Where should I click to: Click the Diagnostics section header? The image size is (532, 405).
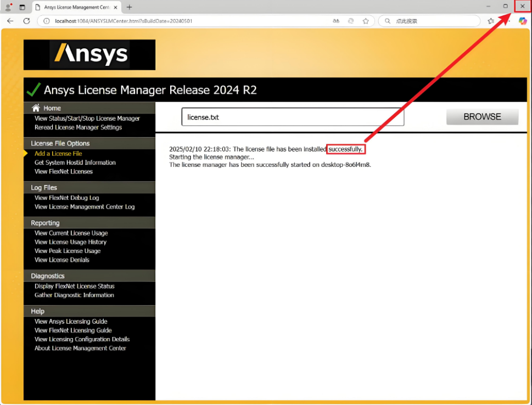tap(89, 276)
